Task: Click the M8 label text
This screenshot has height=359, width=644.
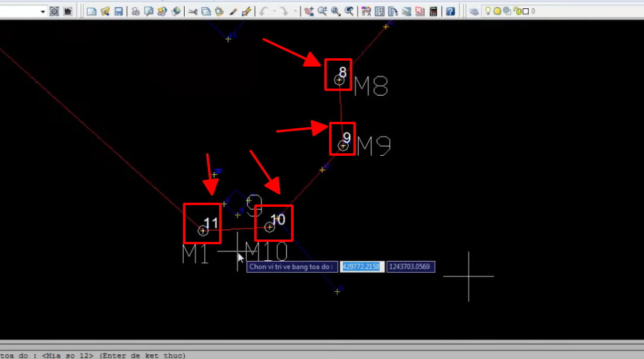Action: [x=371, y=86]
